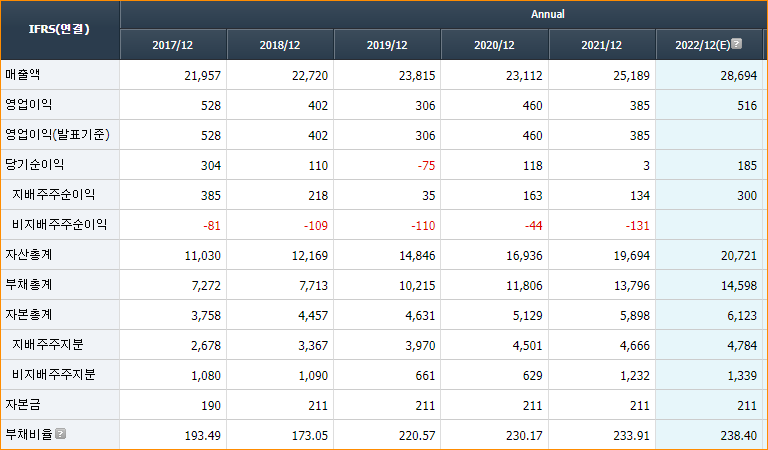Click 자본총계 value 4,457
The height and width of the screenshot is (450, 768).
[x=313, y=316]
